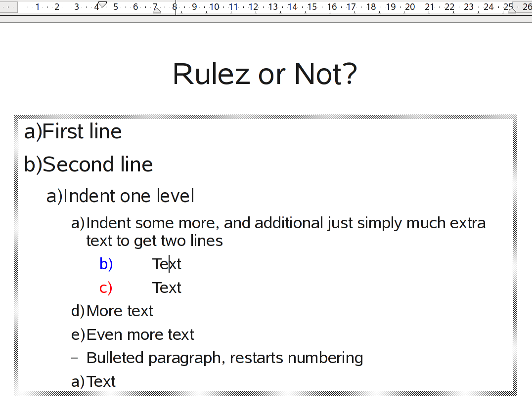The width and height of the screenshot is (532, 412).
Task: Click the first-line indent marker on ruler
Action: (x=102, y=4)
